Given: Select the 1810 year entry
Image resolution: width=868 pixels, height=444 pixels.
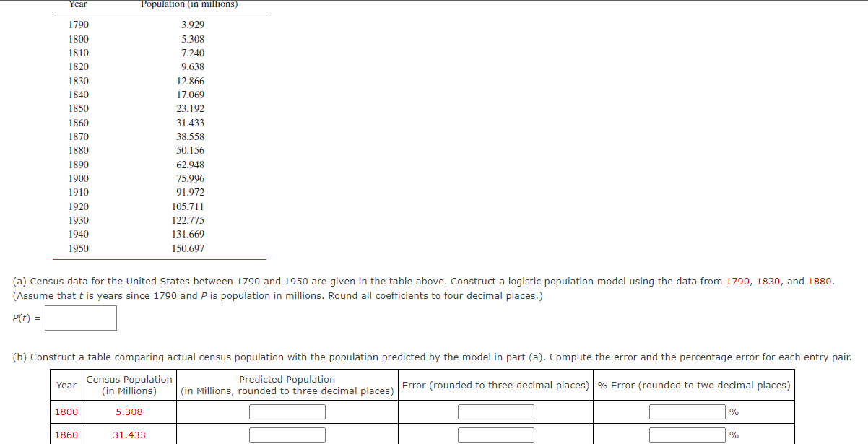Looking at the screenshot, I should (x=79, y=53).
